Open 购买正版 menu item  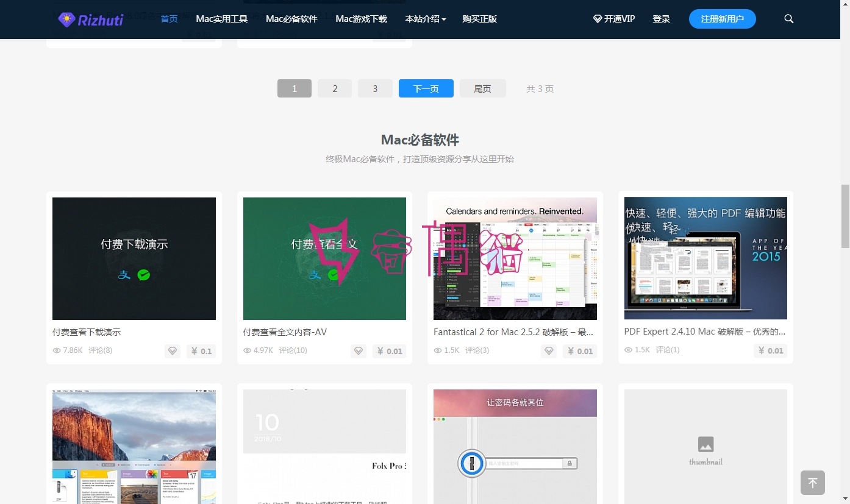point(479,19)
